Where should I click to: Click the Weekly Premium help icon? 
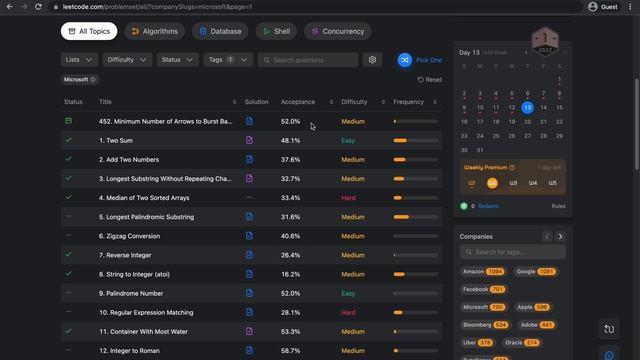(512, 167)
